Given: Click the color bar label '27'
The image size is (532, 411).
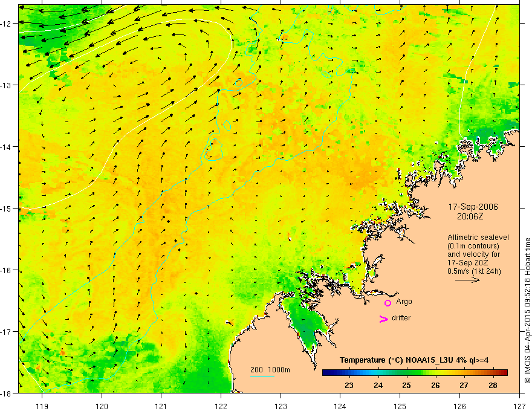Looking at the screenshot, I should coord(464,385).
